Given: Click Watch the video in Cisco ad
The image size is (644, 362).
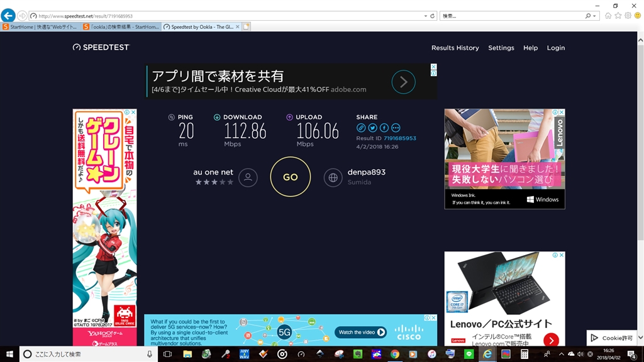Looking at the screenshot, I should click(x=360, y=332).
